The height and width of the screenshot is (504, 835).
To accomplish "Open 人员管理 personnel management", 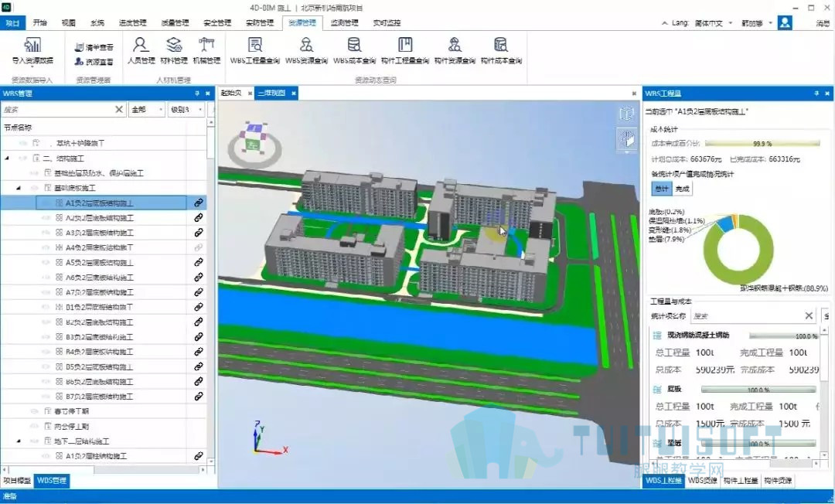I will (141, 51).
